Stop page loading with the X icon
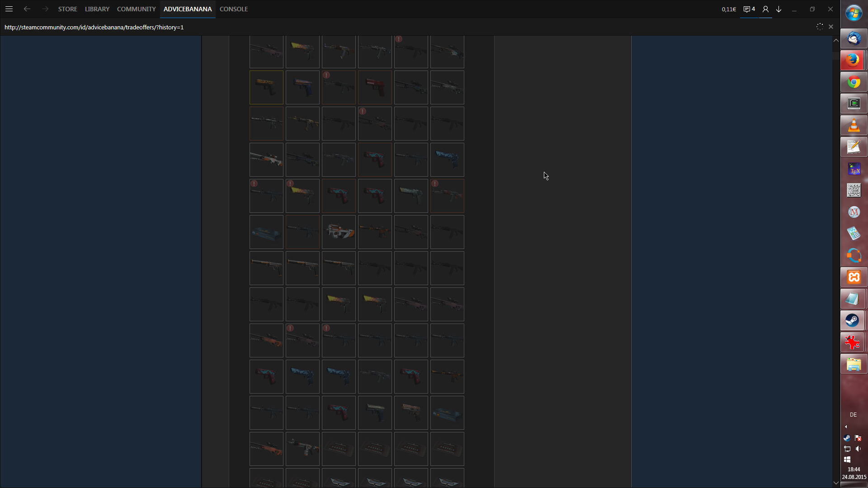The width and height of the screenshot is (868, 488). (831, 27)
